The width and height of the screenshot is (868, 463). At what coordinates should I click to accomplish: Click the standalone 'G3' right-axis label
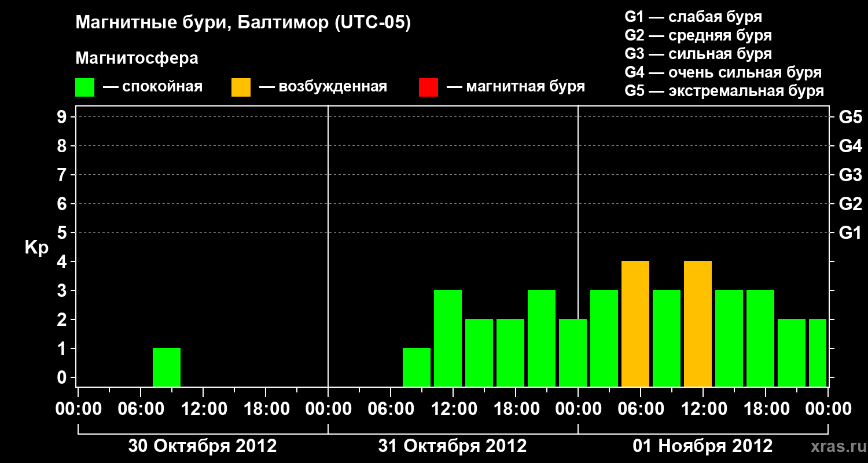click(x=850, y=175)
